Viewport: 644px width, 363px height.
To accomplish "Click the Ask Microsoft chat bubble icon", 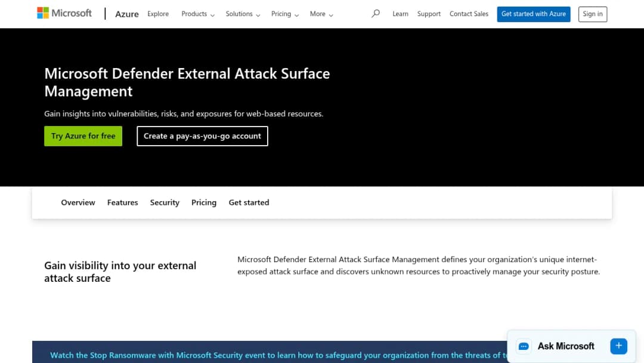I will (x=524, y=346).
